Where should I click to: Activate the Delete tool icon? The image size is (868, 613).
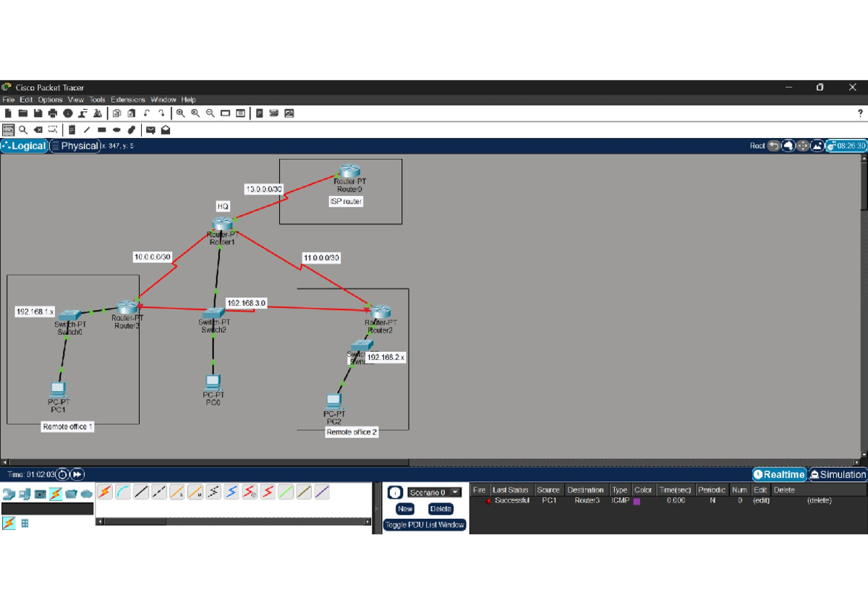pos(38,130)
